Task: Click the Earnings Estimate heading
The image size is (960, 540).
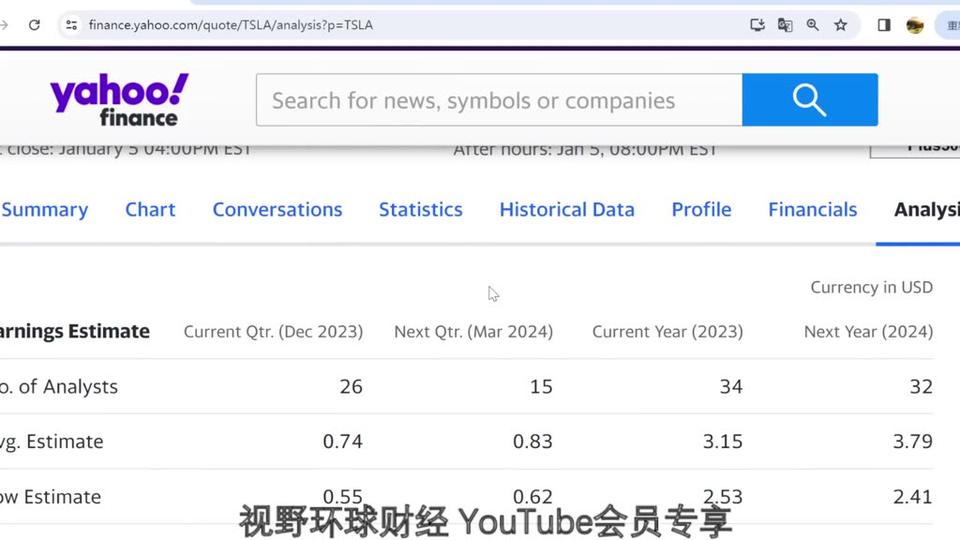Action: click(75, 331)
